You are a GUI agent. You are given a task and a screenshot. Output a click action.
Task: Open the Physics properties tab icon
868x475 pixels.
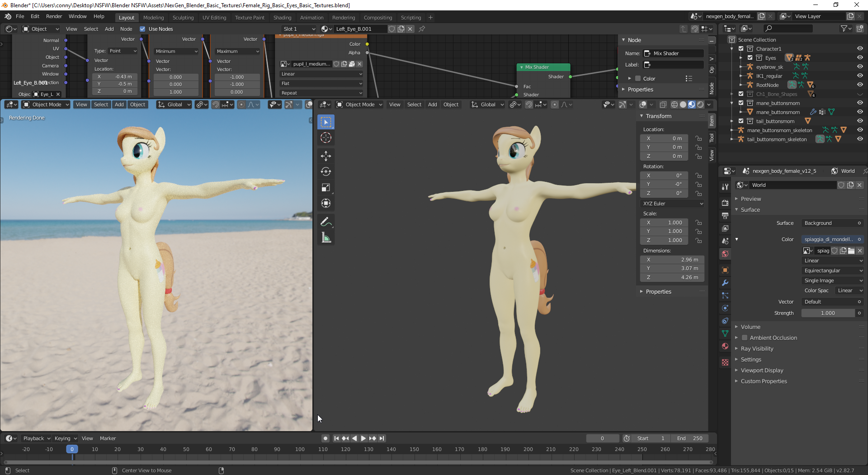pyautogui.click(x=725, y=308)
